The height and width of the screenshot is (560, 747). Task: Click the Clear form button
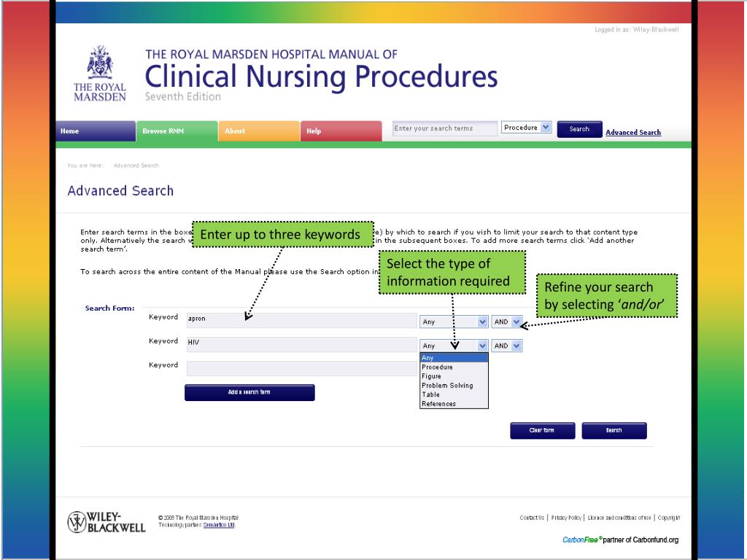[542, 430]
